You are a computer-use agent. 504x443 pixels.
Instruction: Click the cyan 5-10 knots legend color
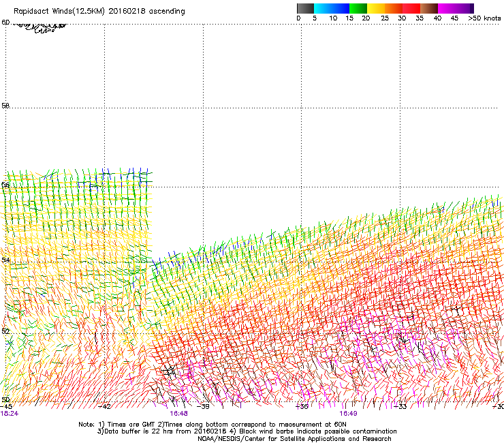coord(323,8)
